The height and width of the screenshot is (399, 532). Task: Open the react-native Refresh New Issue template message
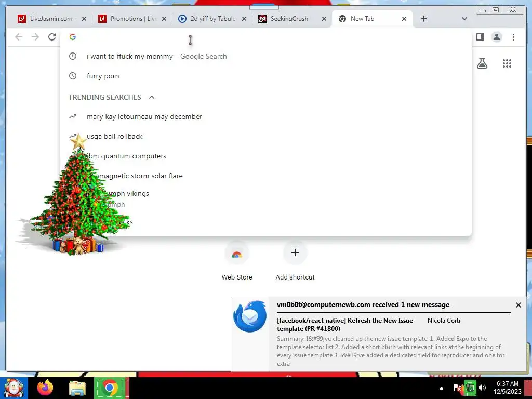(x=345, y=324)
